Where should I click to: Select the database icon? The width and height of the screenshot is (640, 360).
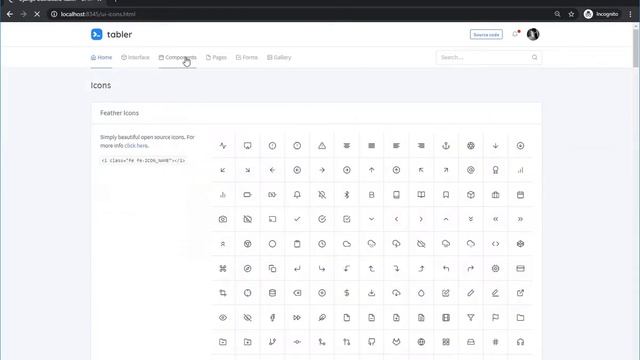pyautogui.click(x=272, y=293)
